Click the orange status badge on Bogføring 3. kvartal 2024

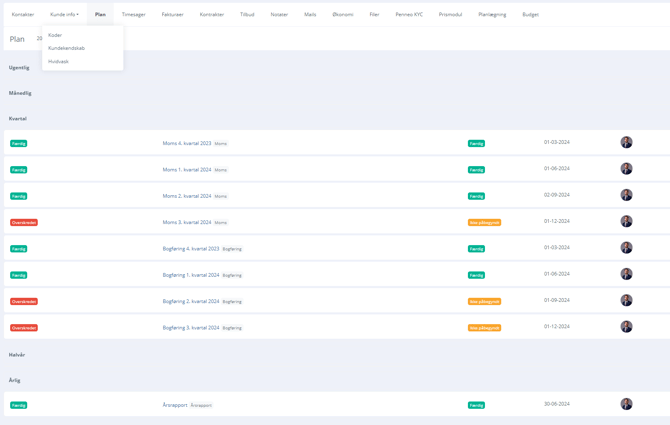(484, 327)
